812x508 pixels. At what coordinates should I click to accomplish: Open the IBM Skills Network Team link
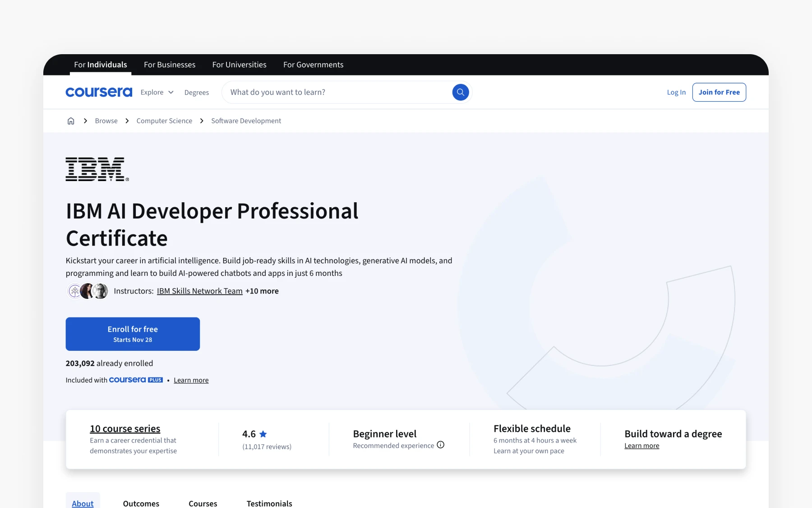200,291
